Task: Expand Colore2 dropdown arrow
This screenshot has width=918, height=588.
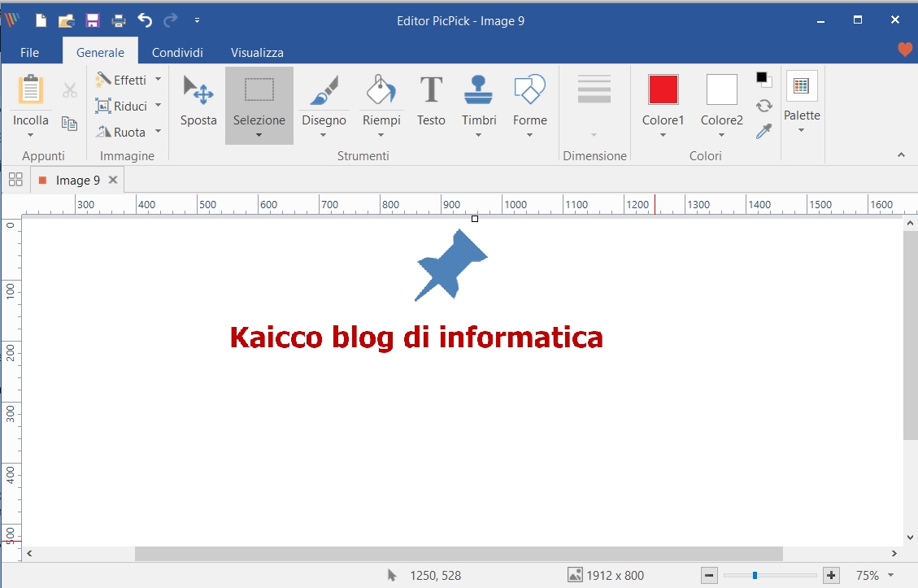Action: coord(721,135)
